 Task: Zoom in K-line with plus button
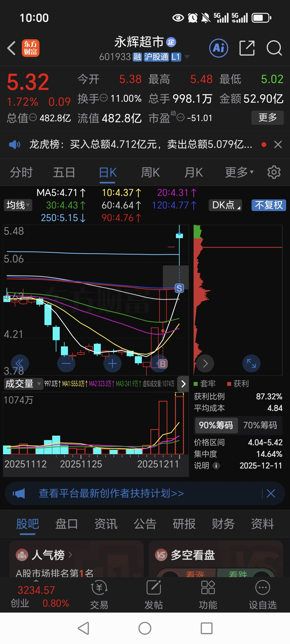pos(113,364)
